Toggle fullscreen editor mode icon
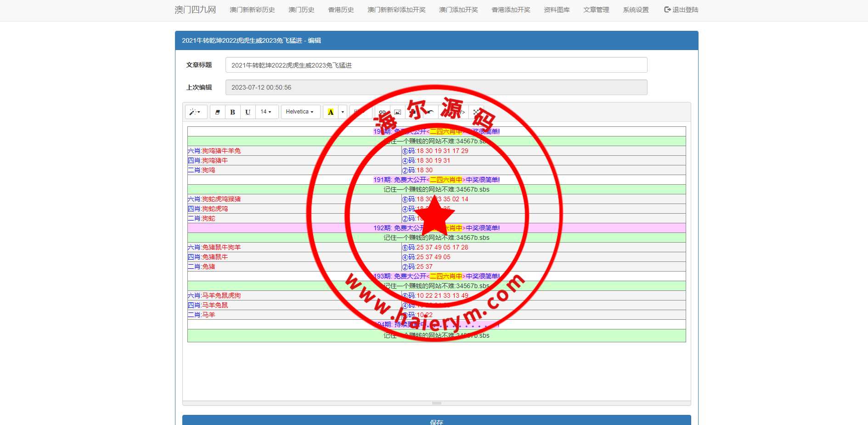This screenshot has height=425, width=868. coord(476,112)
